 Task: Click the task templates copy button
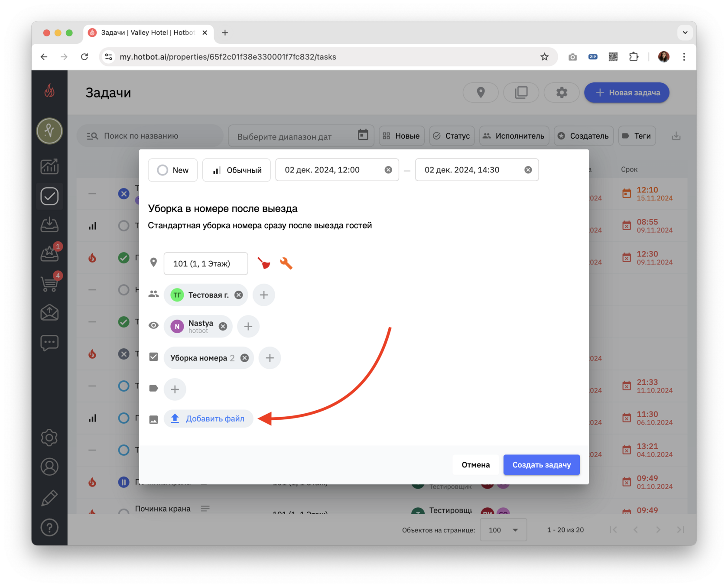521,93
